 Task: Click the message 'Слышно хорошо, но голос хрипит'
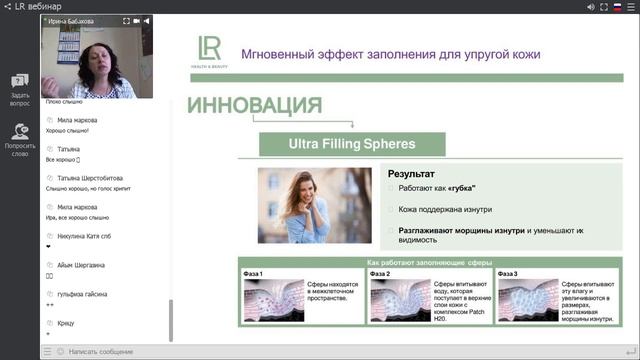pyautogui.click(x=88, y=189)
